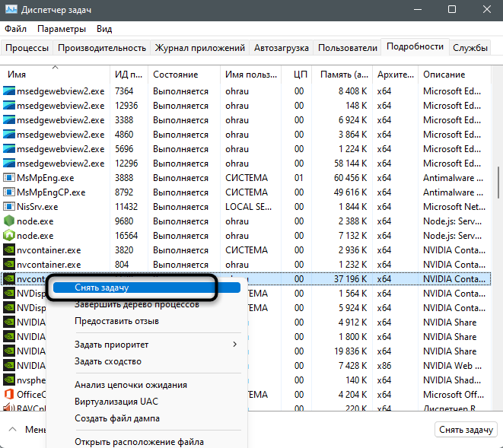
Task: Click the NisSrv.exe process icon
Action: (9, 207)
